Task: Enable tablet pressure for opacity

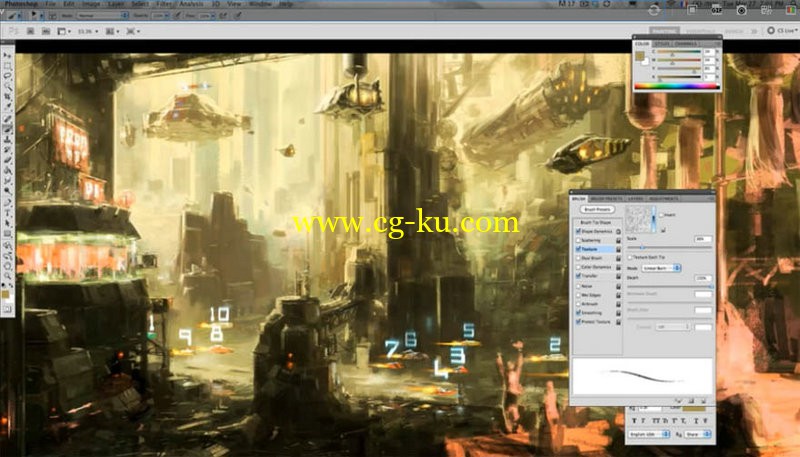Action: click(178, 15)
